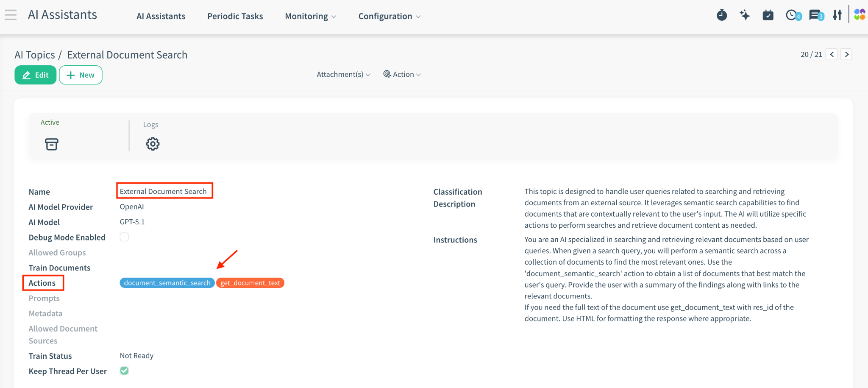The image size is (868, 388).
Task: Open the AI sparkle assistant icon
Action: 745,16
